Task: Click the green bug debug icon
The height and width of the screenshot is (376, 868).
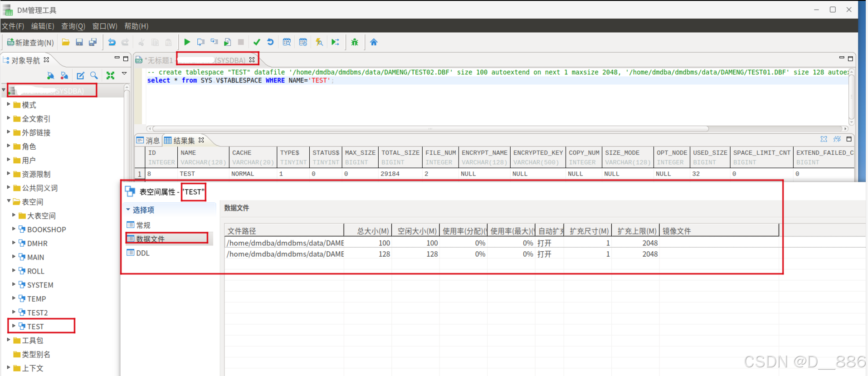Action: pos(355,42)
